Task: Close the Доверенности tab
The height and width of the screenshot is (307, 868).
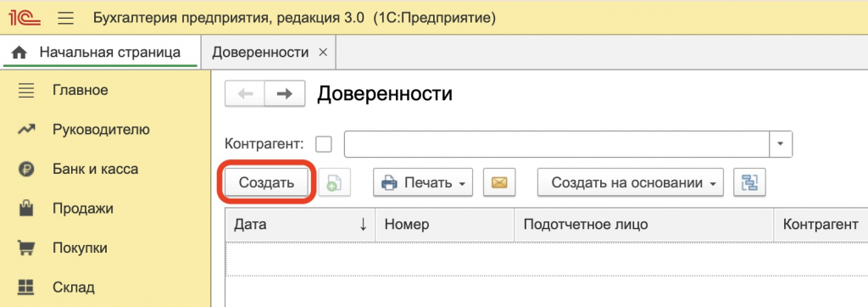Action: click(324, 53)
